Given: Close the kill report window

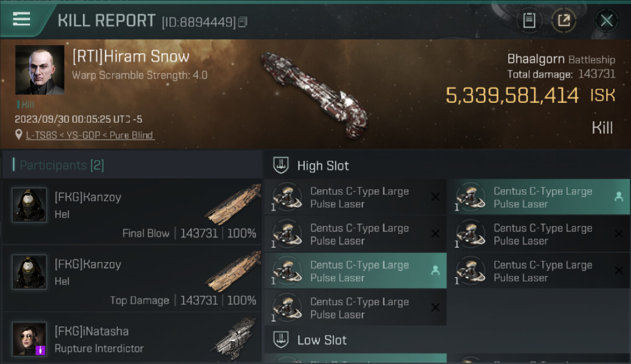Looking at the screenshot, I should click(x=606, y=20).
